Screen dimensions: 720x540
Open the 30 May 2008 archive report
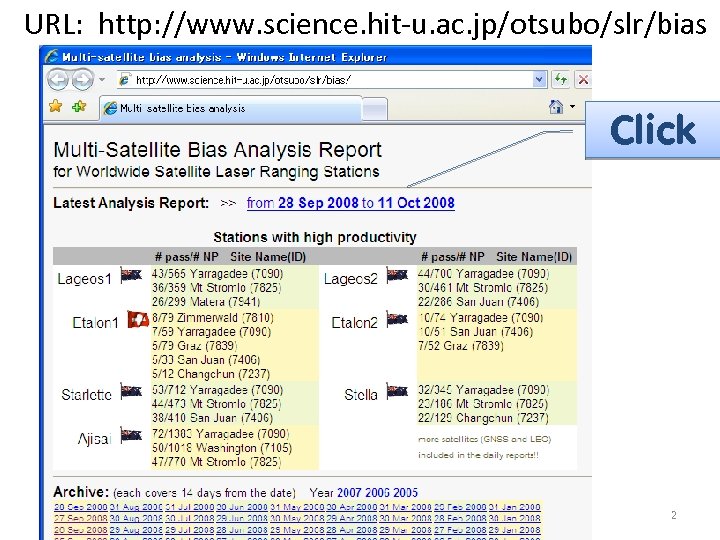[x=297, y=518]
